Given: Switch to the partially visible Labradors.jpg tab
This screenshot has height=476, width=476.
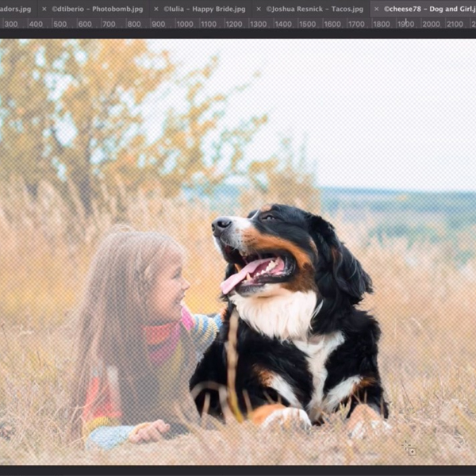Looking at the screenshot, I should pyautogui.click(x=14, y=9).
